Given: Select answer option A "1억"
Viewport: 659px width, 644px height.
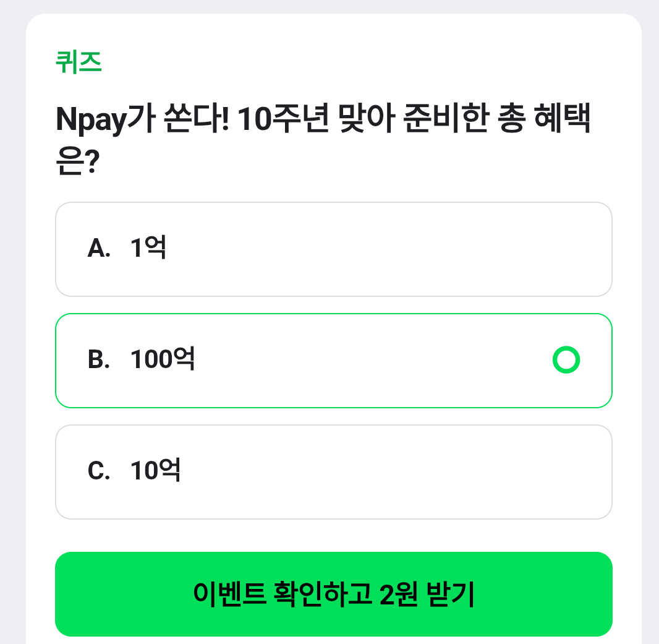Looking at the screenshot, I should [334, 249].
